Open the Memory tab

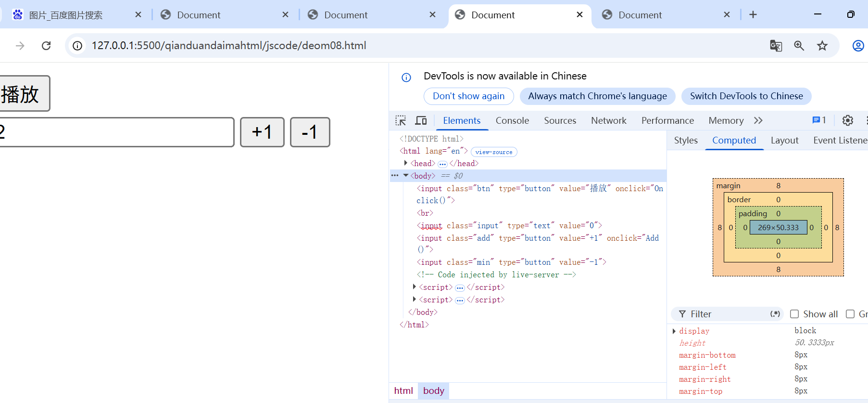(726, 120)
